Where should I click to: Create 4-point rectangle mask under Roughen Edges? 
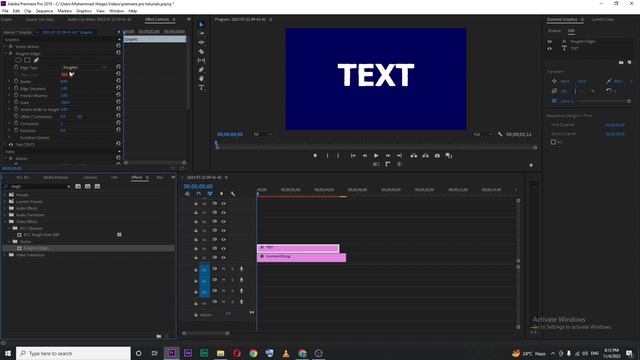pyautogui.click(x=27, y=60)
